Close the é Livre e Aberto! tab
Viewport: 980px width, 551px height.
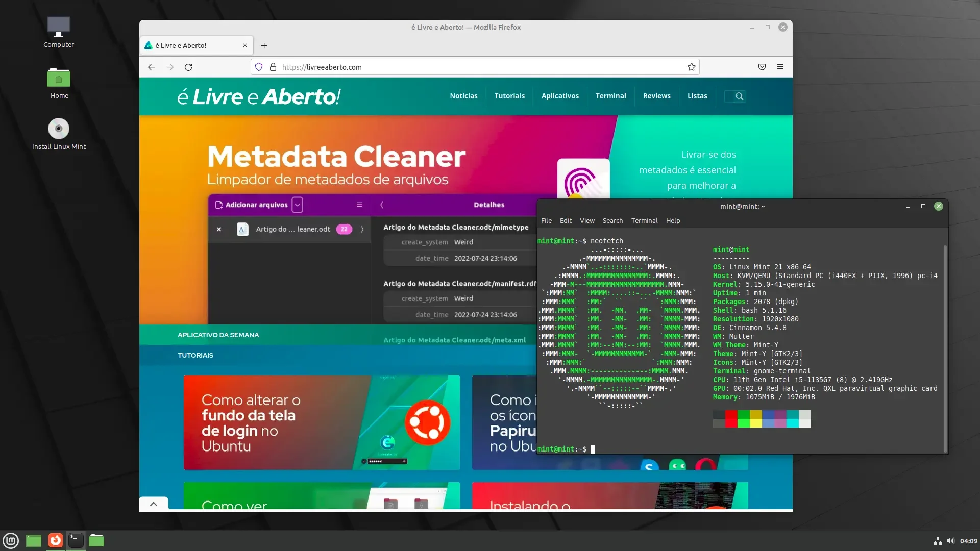(x=245, y=45)
